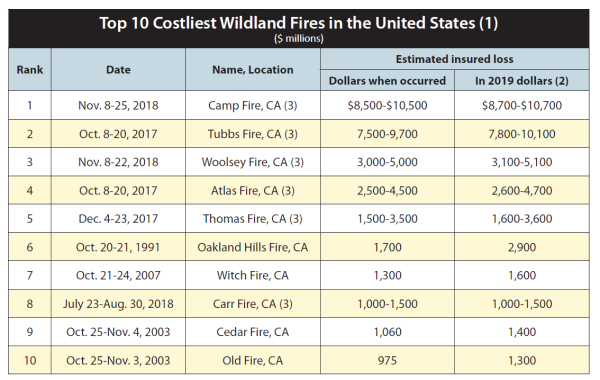Select the Old Fire, CA cell
The height and width of the screenshot is (380, 600).
point(253,360)
